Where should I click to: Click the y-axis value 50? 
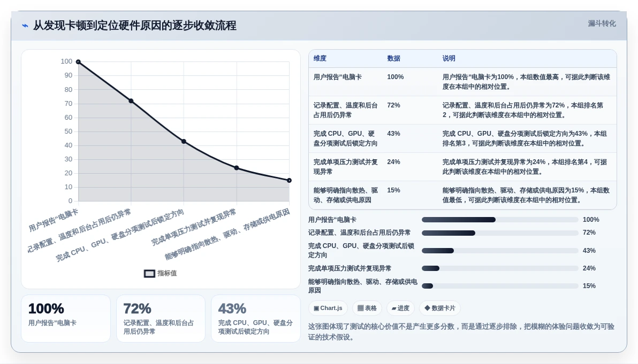69,131
